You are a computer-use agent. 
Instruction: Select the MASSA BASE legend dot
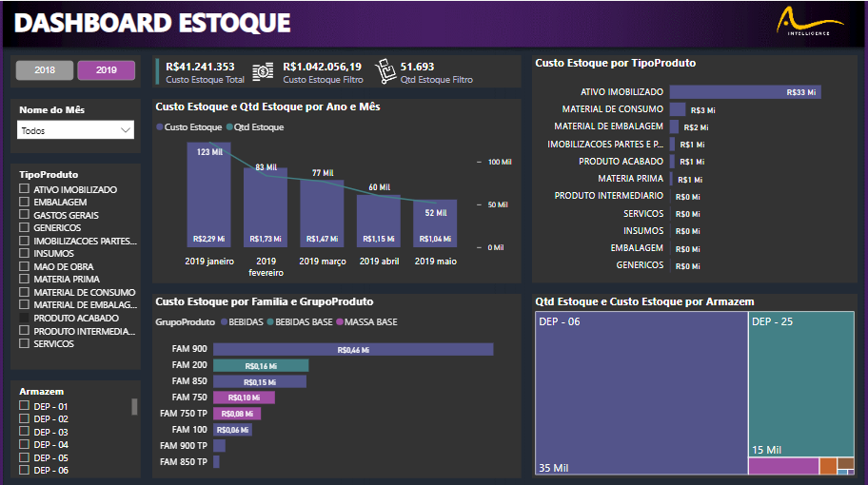[x=341, y=322]
